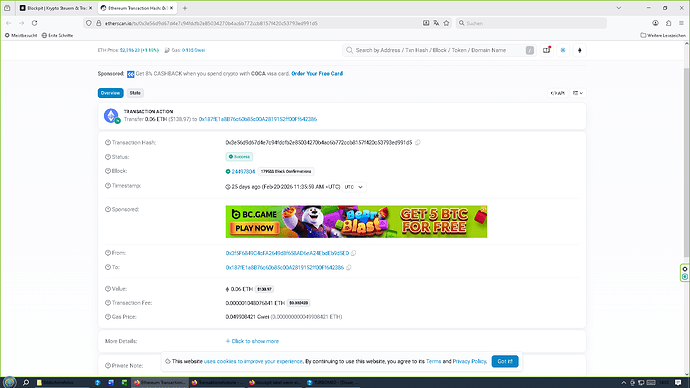Expand the view options dropdown next to API

(578, 93)
